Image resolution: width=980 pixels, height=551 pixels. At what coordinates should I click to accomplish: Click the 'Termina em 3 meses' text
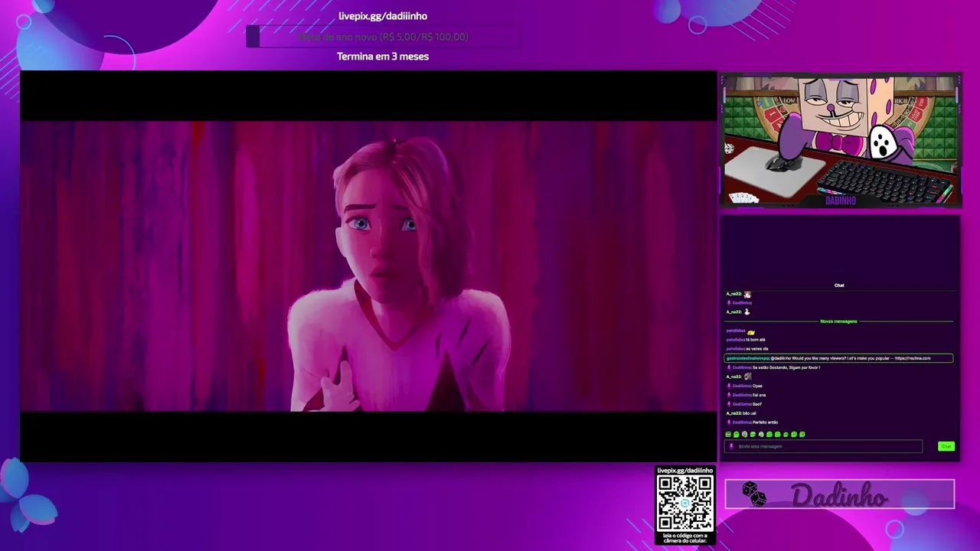coord(383,57)
